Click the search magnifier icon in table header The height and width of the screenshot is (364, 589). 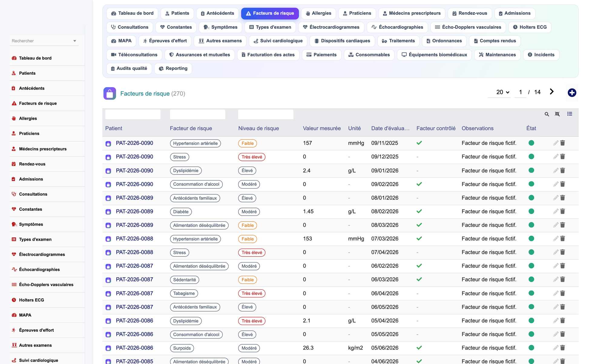pyautogui.click(x=547, y=114)
